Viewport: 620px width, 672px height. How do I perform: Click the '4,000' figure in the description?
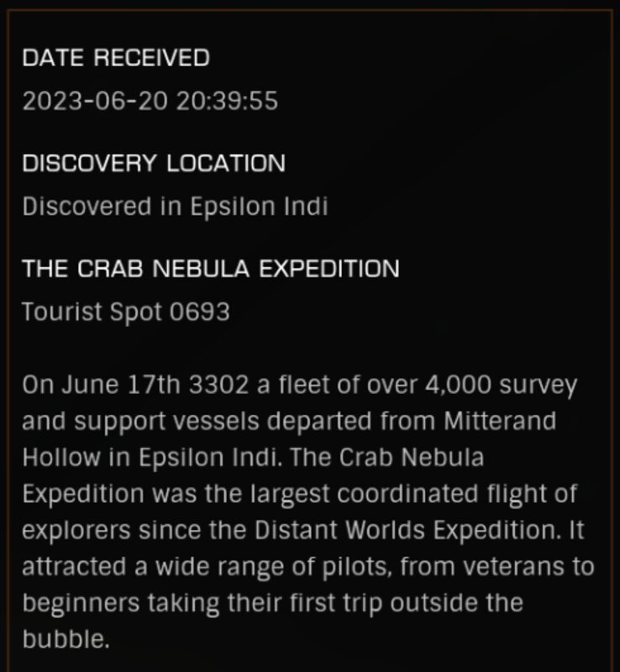[458, 385]
